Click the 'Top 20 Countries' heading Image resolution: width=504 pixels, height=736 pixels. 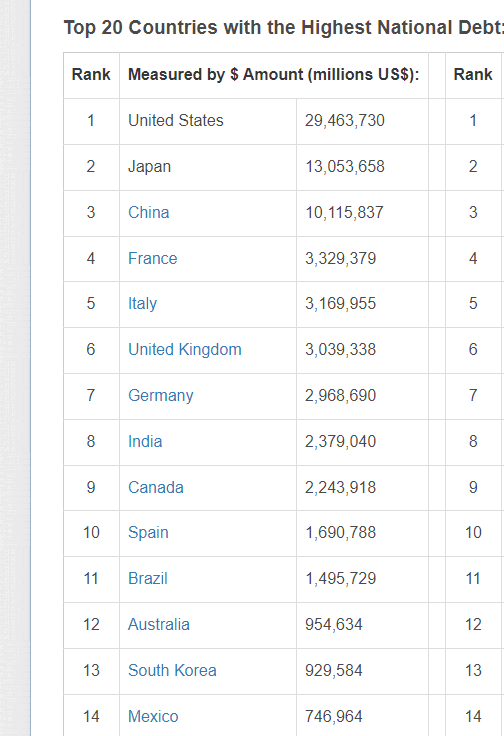283,28
